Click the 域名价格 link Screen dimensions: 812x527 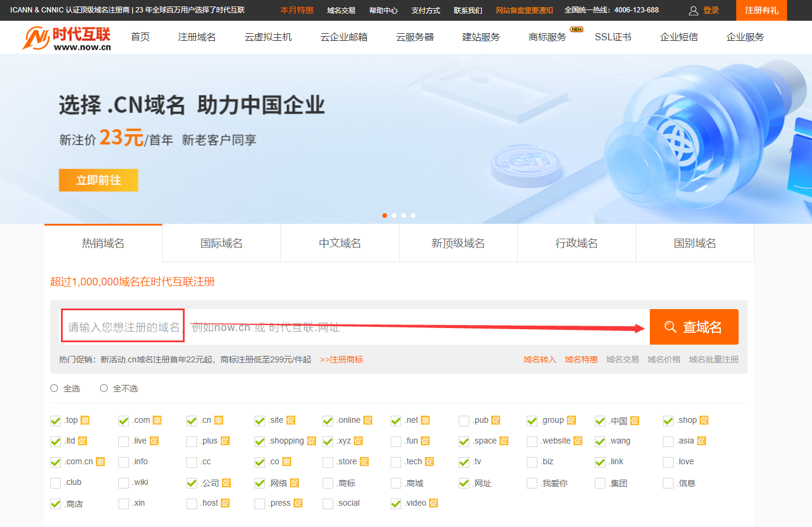pyautogui.click(x=664, y=359)
